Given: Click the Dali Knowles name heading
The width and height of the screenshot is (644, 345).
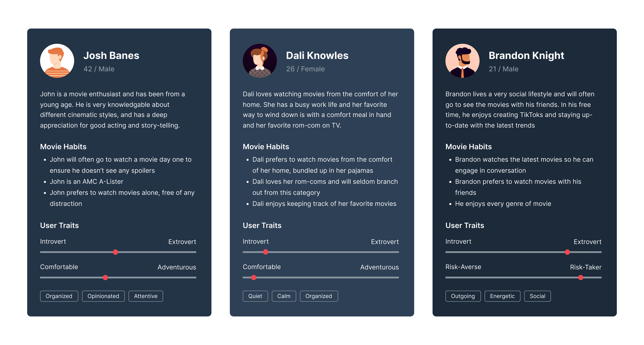Looking at the screenshot, I should pyautogui.click(x=317, y=56).
